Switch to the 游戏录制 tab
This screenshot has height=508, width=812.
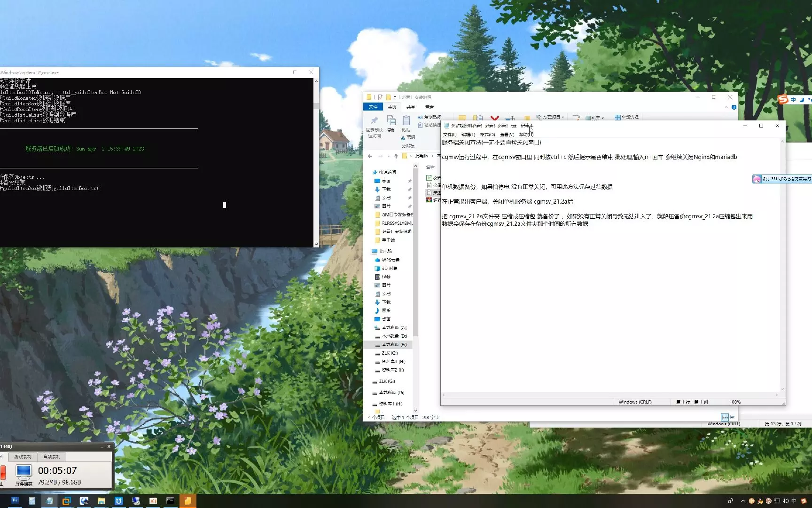[x=23, y=457]
